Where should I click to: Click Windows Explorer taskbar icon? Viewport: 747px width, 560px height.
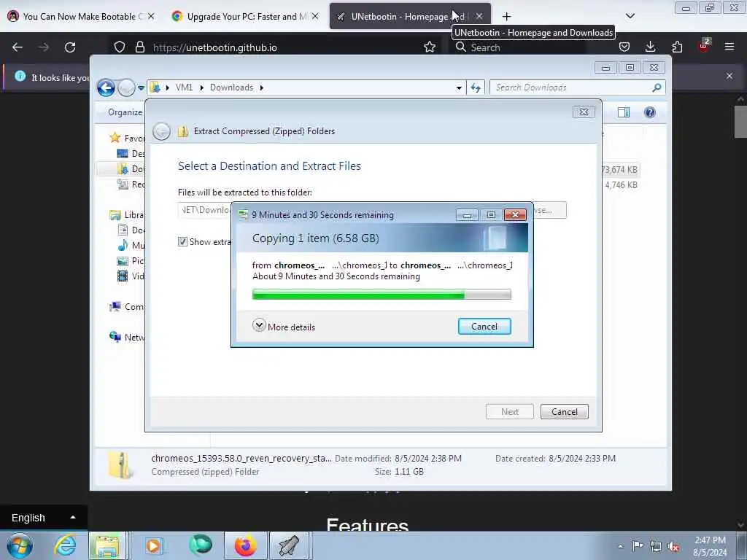coord(107,545)
